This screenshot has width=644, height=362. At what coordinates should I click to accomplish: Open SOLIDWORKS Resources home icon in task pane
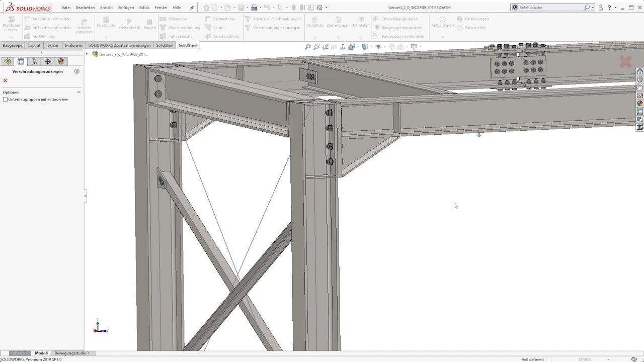click(640, 71)
